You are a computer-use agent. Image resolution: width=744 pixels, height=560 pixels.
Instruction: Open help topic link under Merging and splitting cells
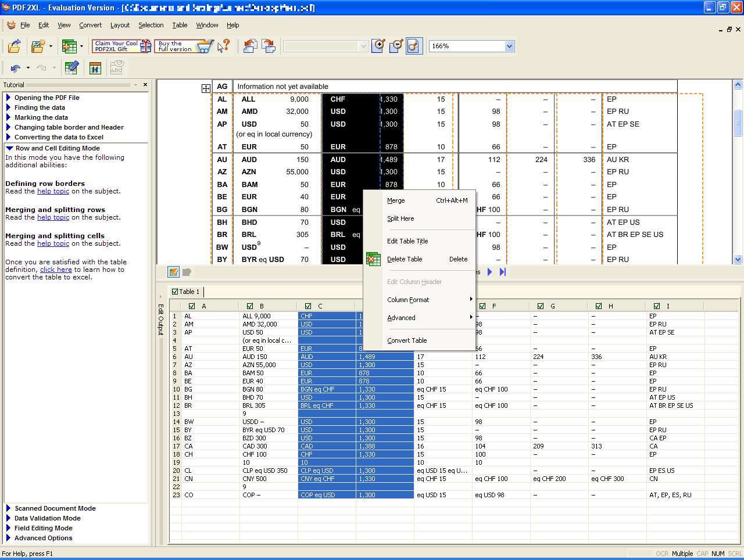point(53,243)
